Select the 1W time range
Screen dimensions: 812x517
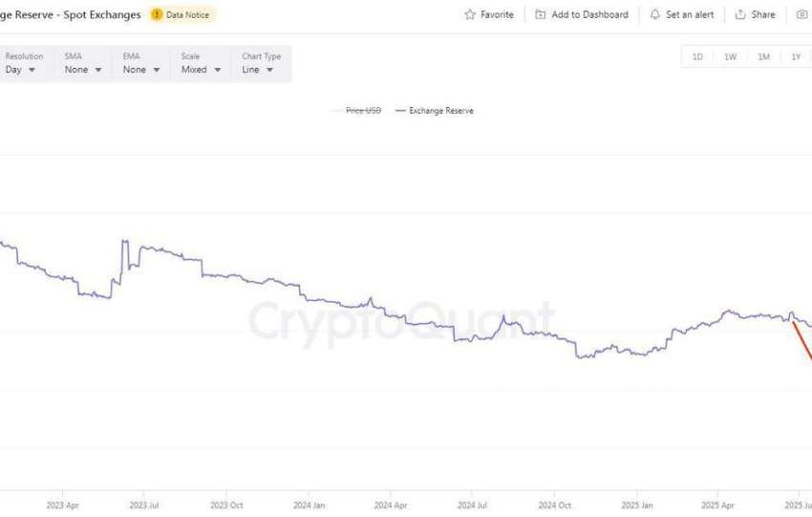pos(730,57)
